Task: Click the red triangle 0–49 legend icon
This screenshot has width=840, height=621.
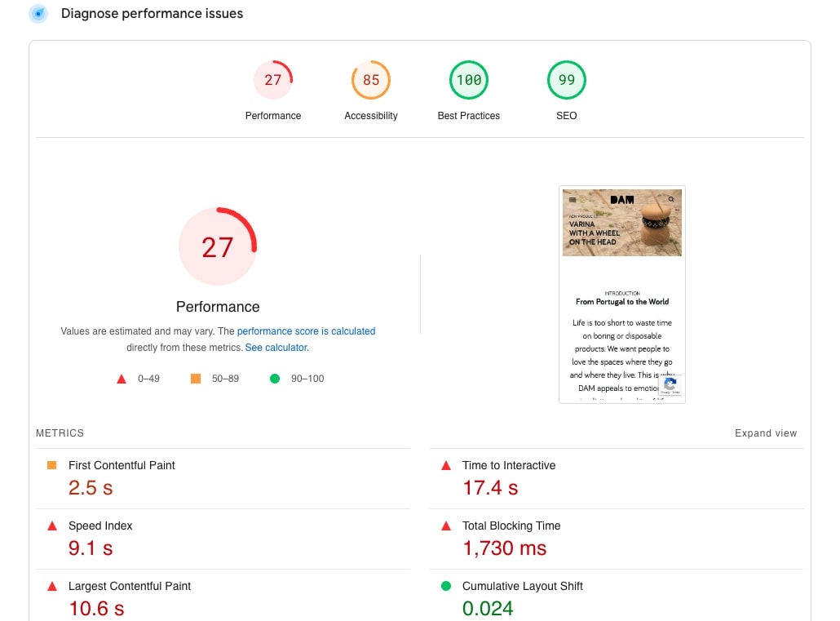Action: point(122,379)
